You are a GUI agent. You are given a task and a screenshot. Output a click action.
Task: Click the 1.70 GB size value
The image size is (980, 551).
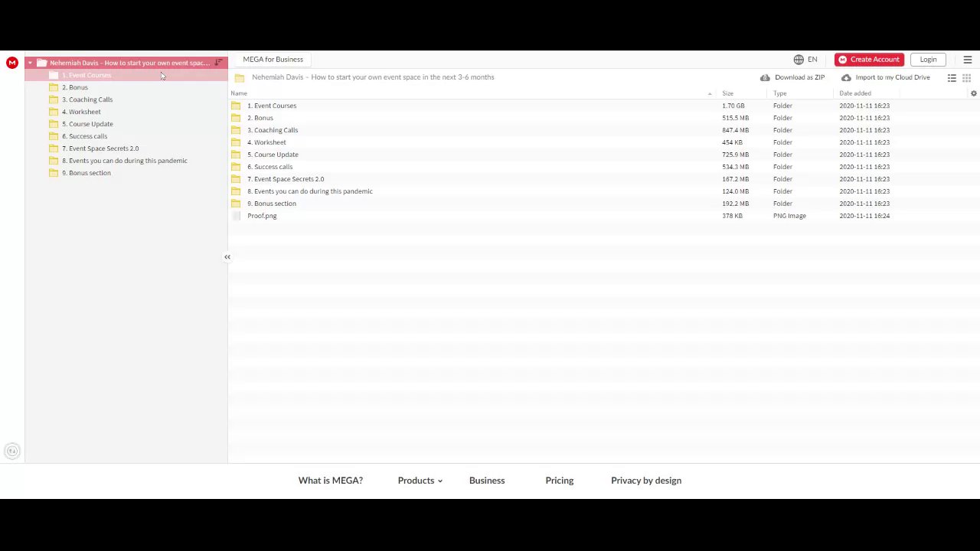coord(733,106)
